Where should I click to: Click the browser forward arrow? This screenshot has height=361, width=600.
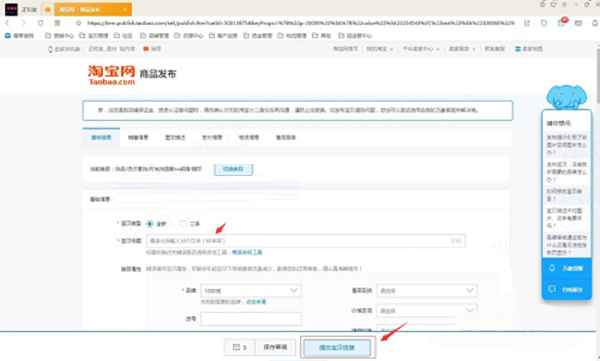tap(24, 23)
